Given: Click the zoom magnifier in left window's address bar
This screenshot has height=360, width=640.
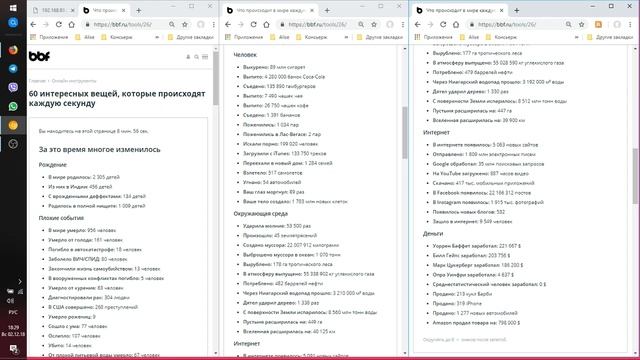Looking at the screenshot, I should 172,24.
